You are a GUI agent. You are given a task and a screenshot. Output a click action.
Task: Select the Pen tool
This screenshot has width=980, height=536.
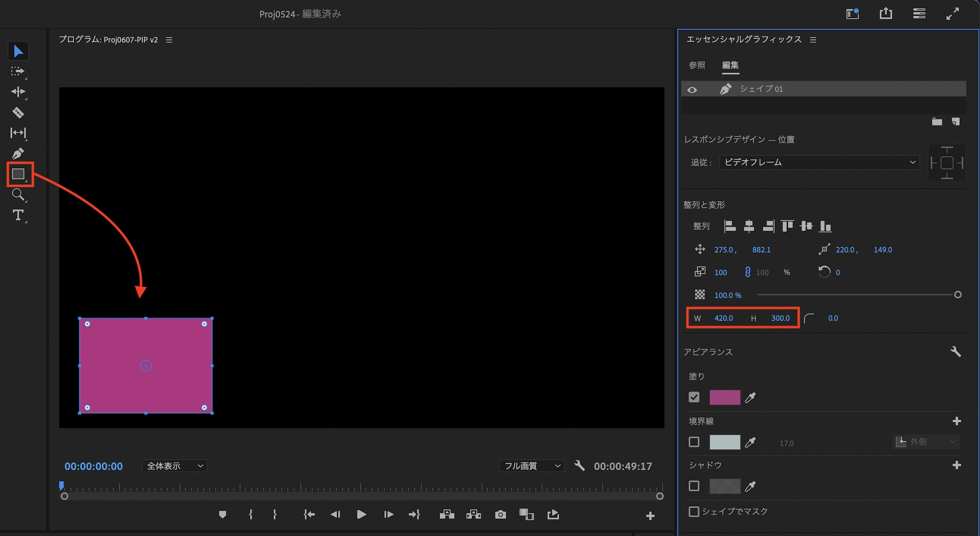(18, 153)
